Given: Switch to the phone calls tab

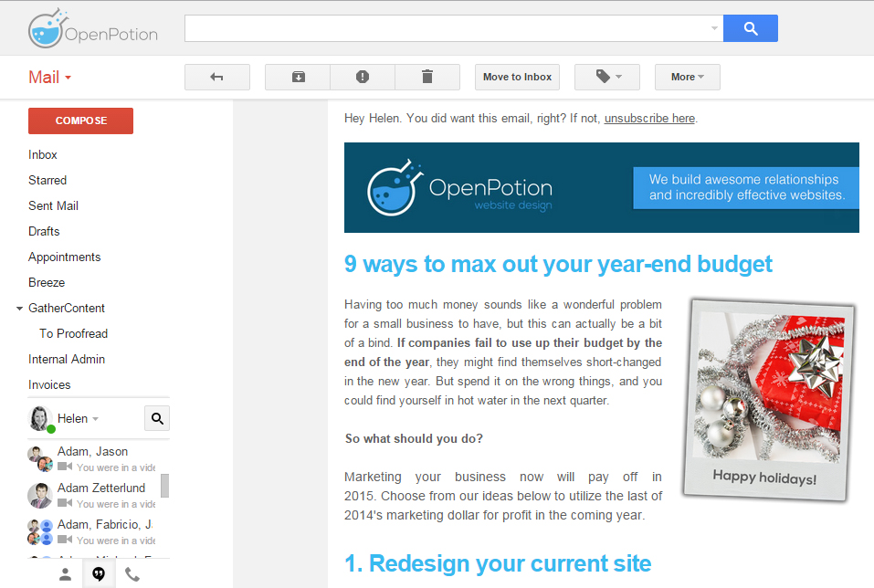Looking at the screenshot, I should tap(132, 574).
